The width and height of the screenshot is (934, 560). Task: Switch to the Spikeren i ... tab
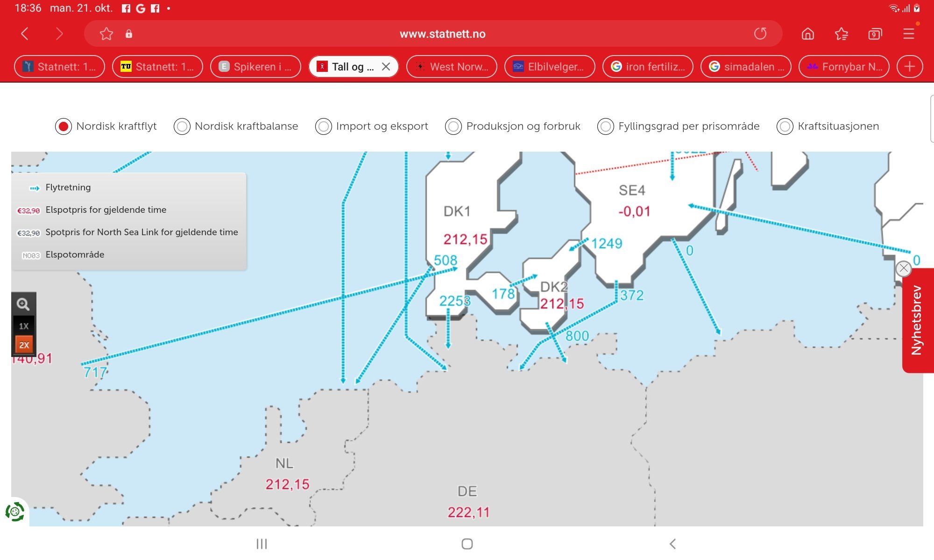pos(255,67)
